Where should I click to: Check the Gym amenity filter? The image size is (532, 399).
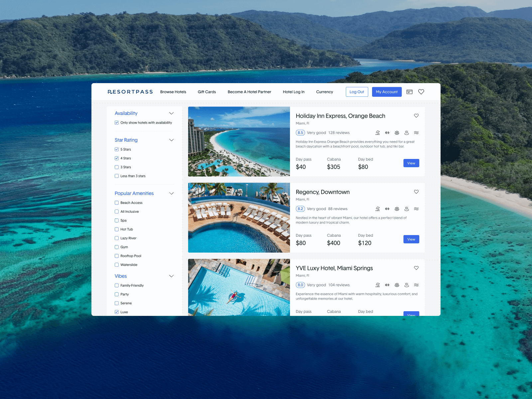[x=117, y=247]
